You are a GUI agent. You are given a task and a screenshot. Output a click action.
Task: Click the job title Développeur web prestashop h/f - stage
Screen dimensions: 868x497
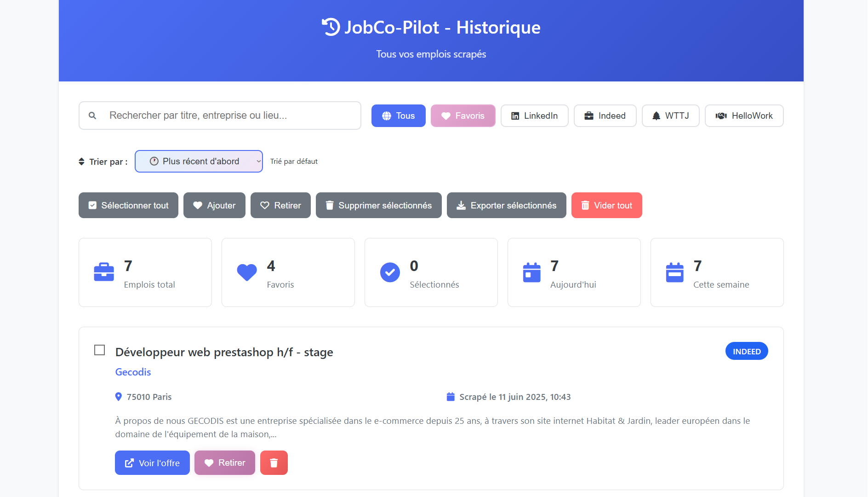point(224,352)
